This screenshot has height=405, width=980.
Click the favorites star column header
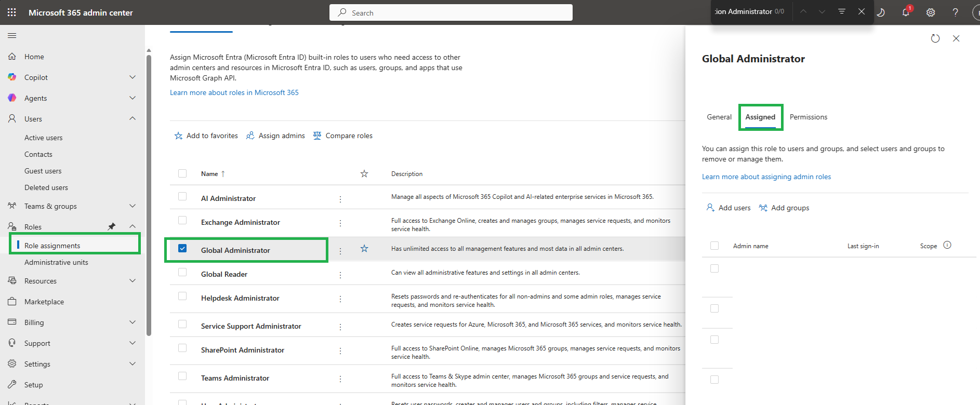coord(364,173)
